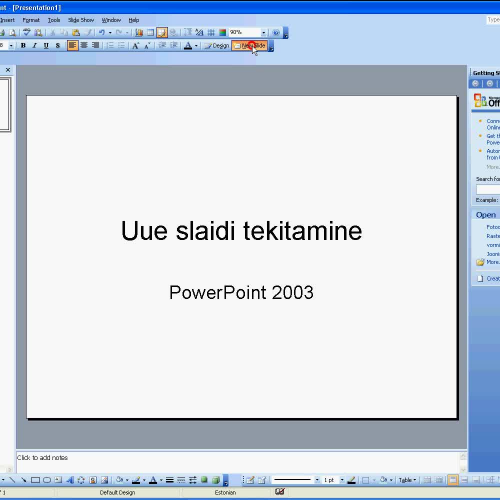This screenshot has width=500, height=500.
Task: Open the Slide Show menu
Action: coord(81,20)
